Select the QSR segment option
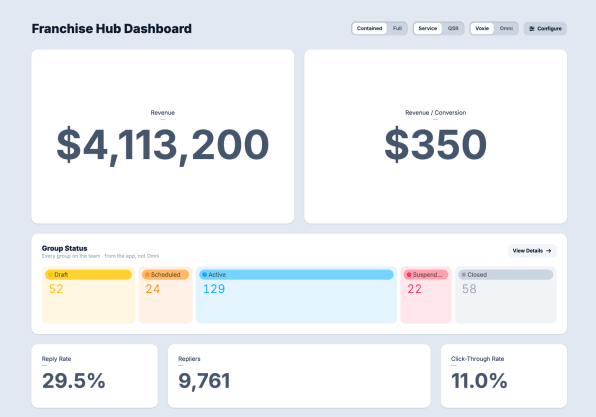596x417 pixels. (453, 29)
